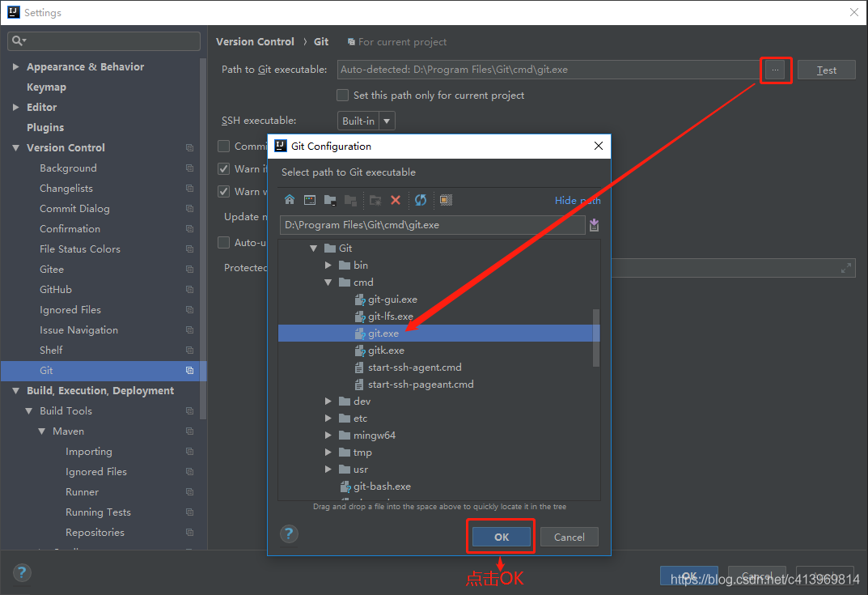This screenshot has width=868, height=595.
Task: Open Issue Navigation settings
Action: pyautogui.click(x=78, y=330)
